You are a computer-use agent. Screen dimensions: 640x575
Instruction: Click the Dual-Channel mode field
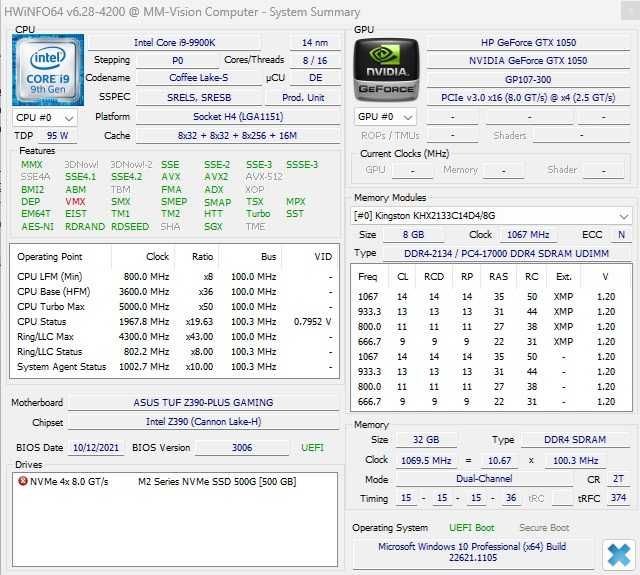click(x=484, y=479)
